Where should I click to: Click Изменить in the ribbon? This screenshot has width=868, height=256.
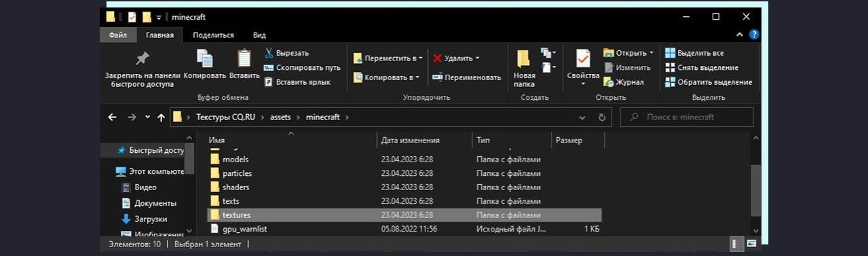[627, 67]
